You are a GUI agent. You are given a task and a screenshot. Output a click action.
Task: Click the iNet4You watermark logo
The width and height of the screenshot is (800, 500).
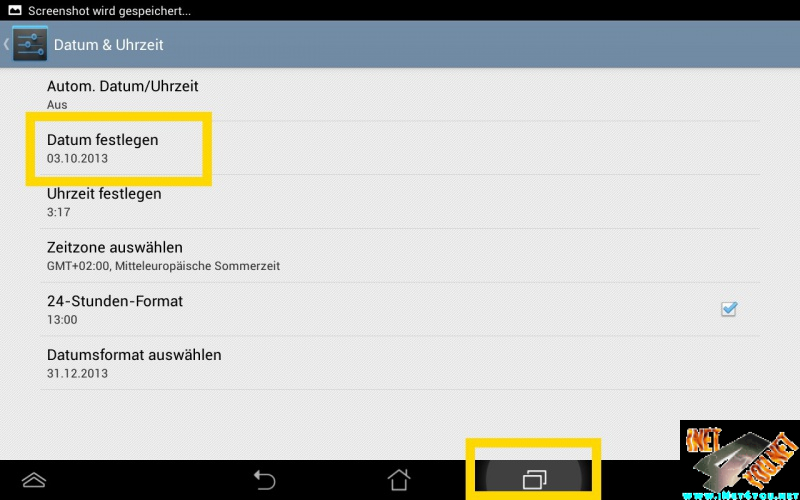click(740, 459)
